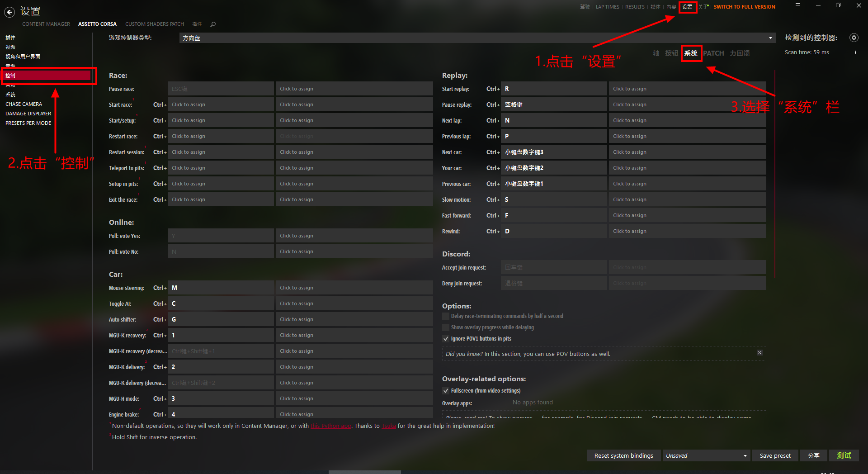Open the three-dot menu beside Scan time
The image size is (868, 474).
coord(855,52)
